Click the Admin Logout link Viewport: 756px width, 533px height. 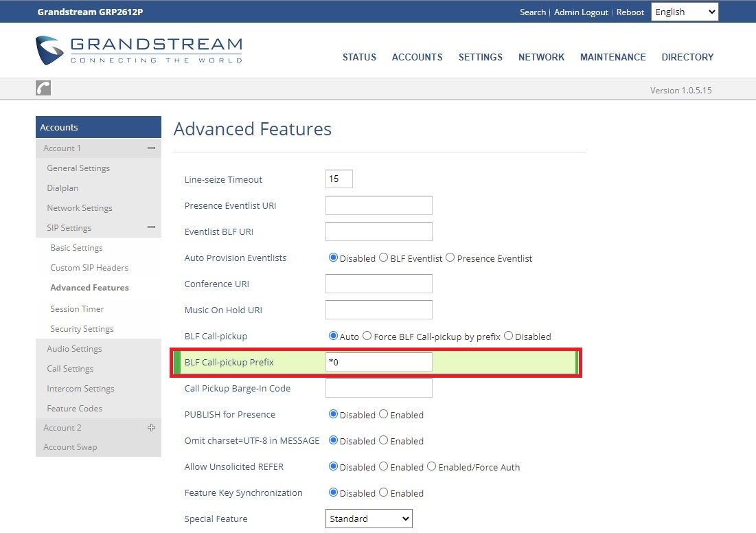tap(581, 12)
